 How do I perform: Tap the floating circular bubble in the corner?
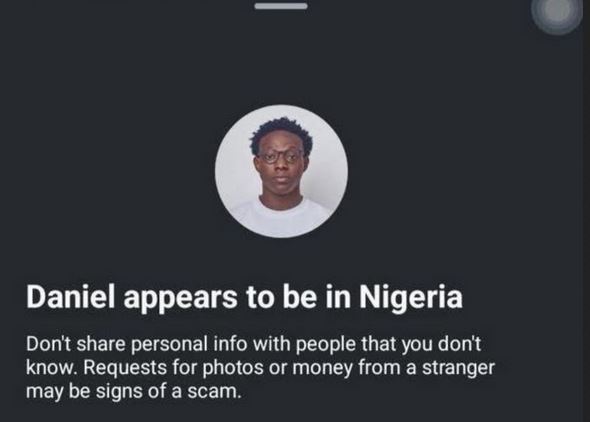[x=557, y=13]
